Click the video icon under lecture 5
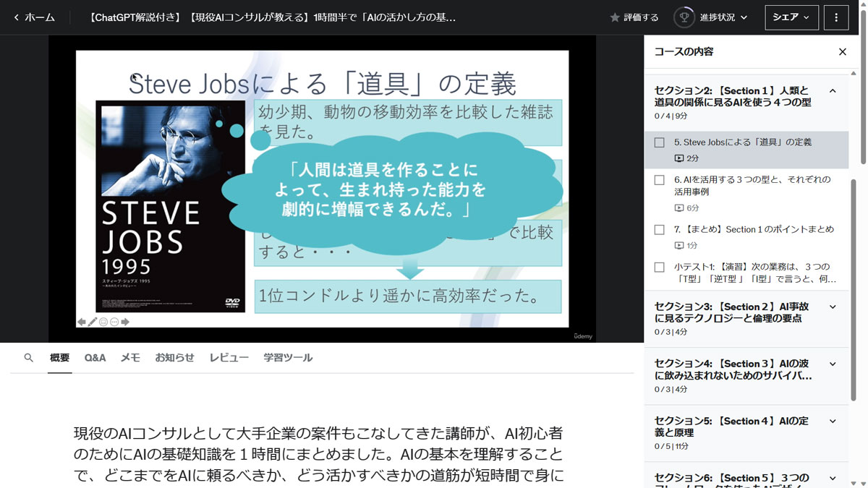Viewport: 868px width, 488px height. [679, 158]
